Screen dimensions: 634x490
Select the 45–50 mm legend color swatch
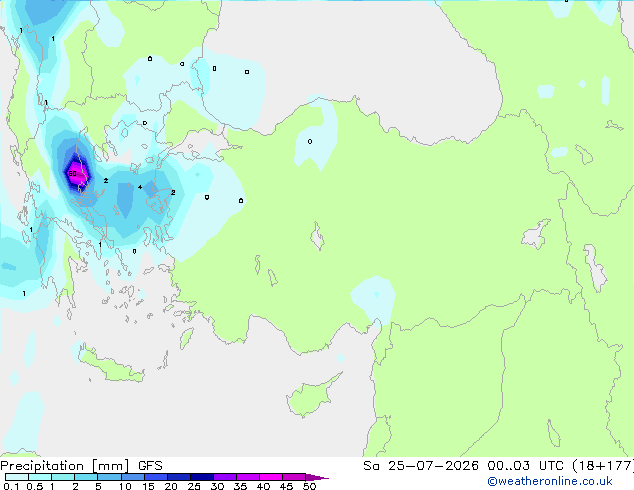click(x=294, y=477)
